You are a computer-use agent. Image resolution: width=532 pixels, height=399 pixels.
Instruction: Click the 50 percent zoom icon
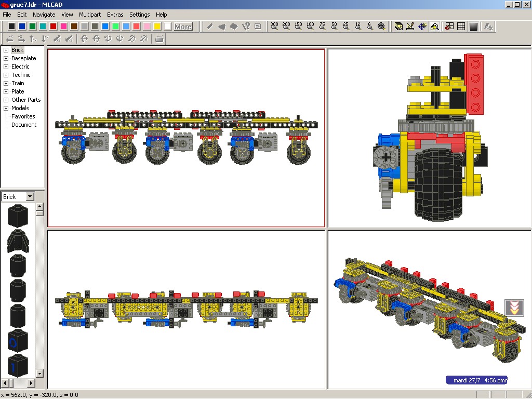pos(334,26)
